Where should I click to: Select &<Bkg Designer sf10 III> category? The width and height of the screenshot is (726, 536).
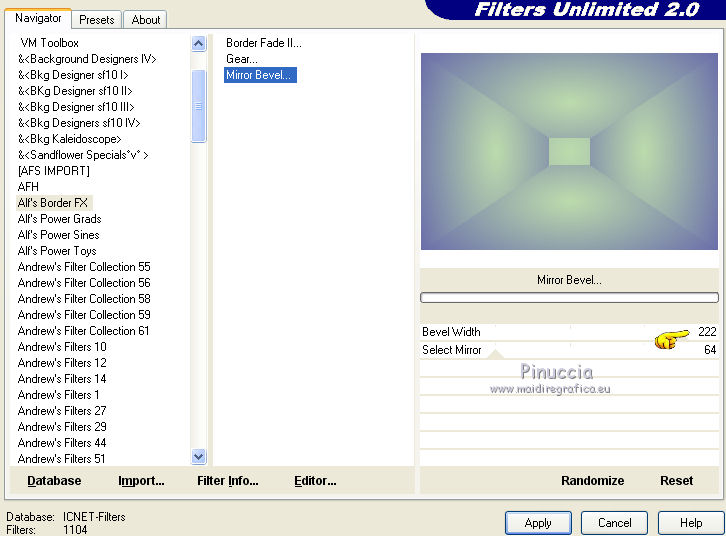point(76,107)
